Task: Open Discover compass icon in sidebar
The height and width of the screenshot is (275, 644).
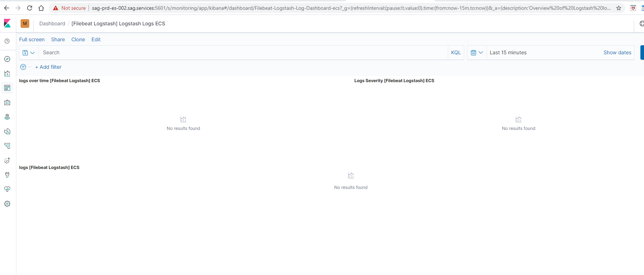Action: (7, 59)
